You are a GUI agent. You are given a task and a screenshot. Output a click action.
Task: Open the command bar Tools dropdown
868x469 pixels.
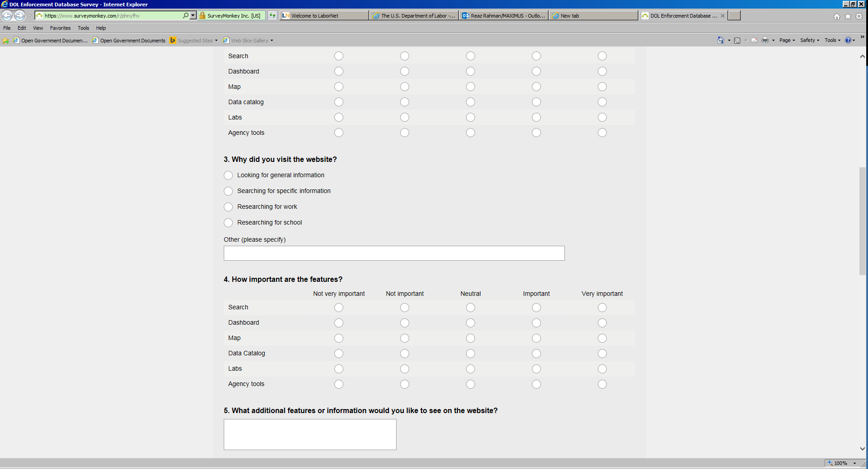click(x=832, y=40)
